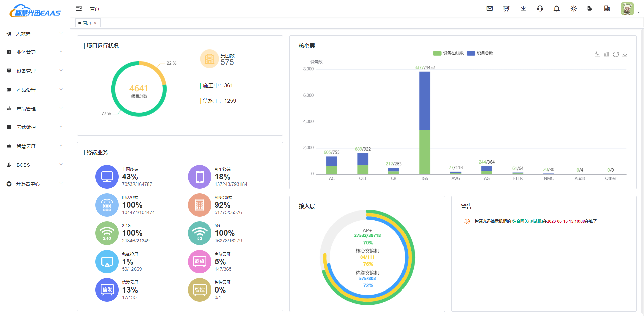
Task: Open the user avatar dropdown arrow
Action: 638,12
